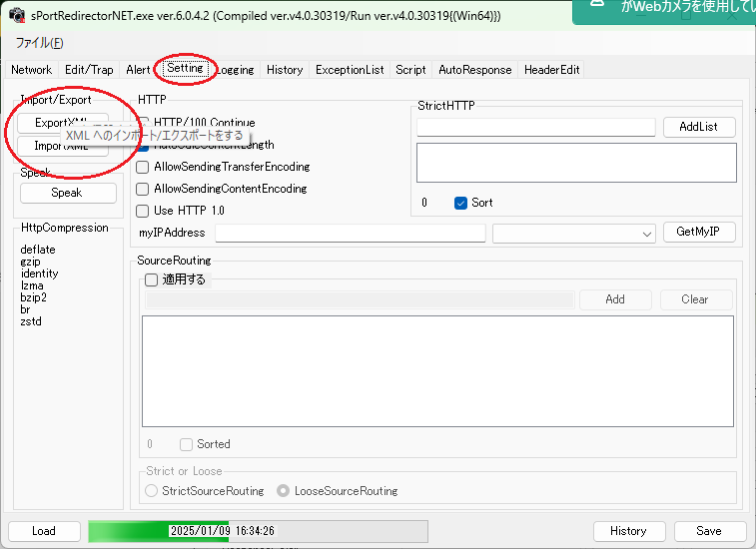
Task: Focus the myIPAddress input field
Action: (x=350, y=233)
